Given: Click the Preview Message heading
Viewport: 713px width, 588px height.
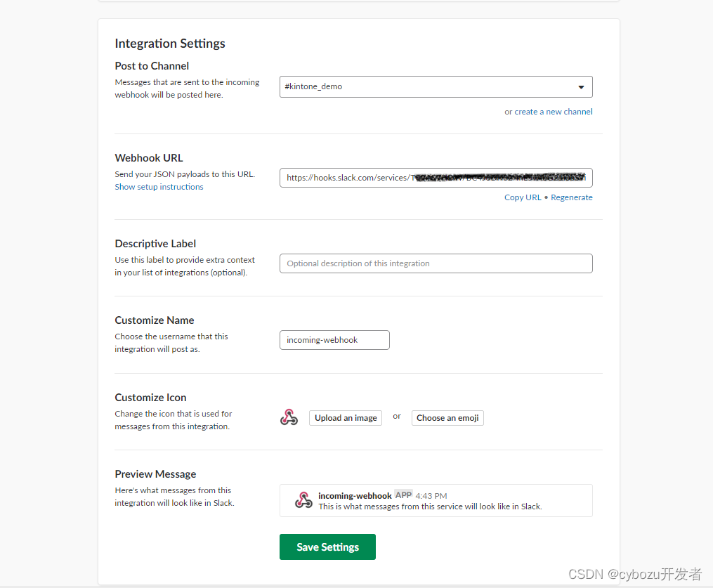Looking at the screenshot, I should click(155, 474).
